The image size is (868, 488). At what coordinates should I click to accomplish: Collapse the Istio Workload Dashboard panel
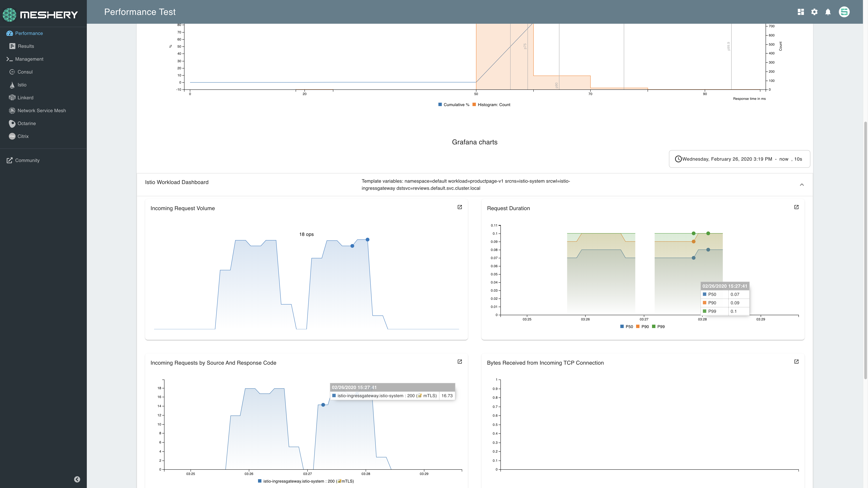point(802,185)
